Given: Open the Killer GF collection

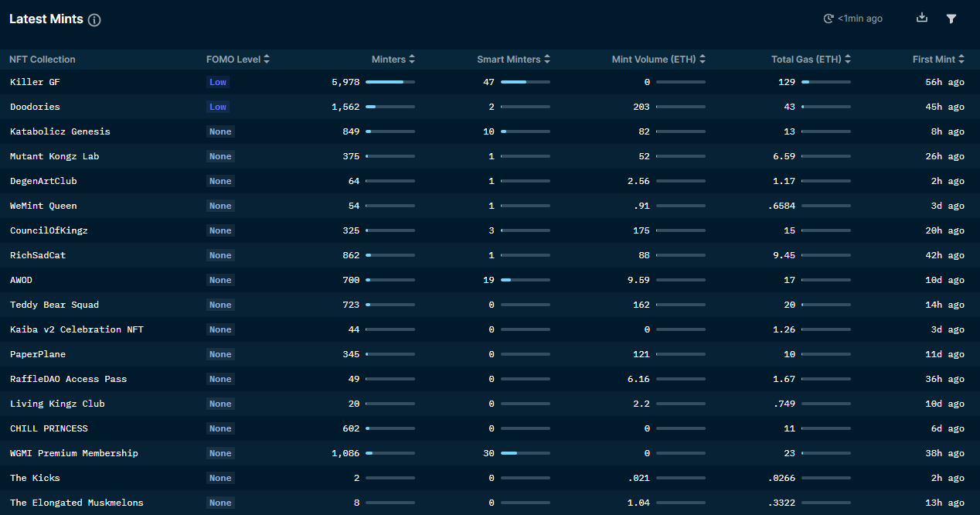Looking at the screenshot, I should click(35, 82).
